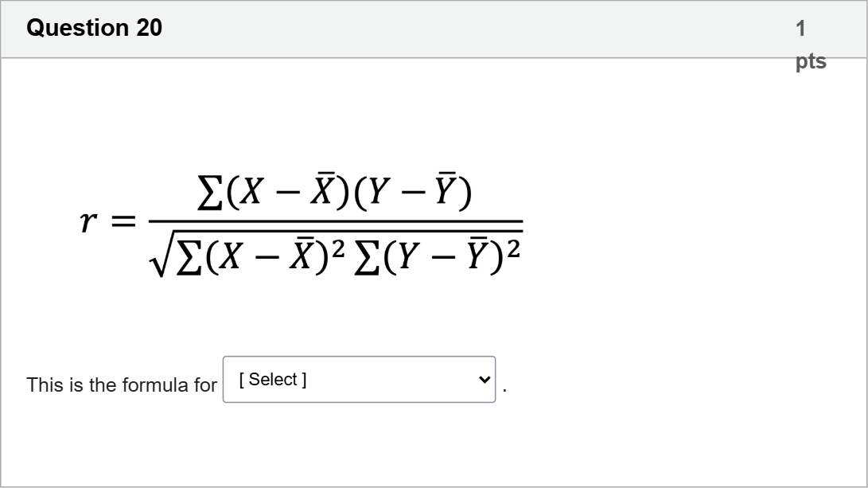This screenshot has height=488, width=868.
Task: Click the pts text under the point value
Action: click(811, 61)
